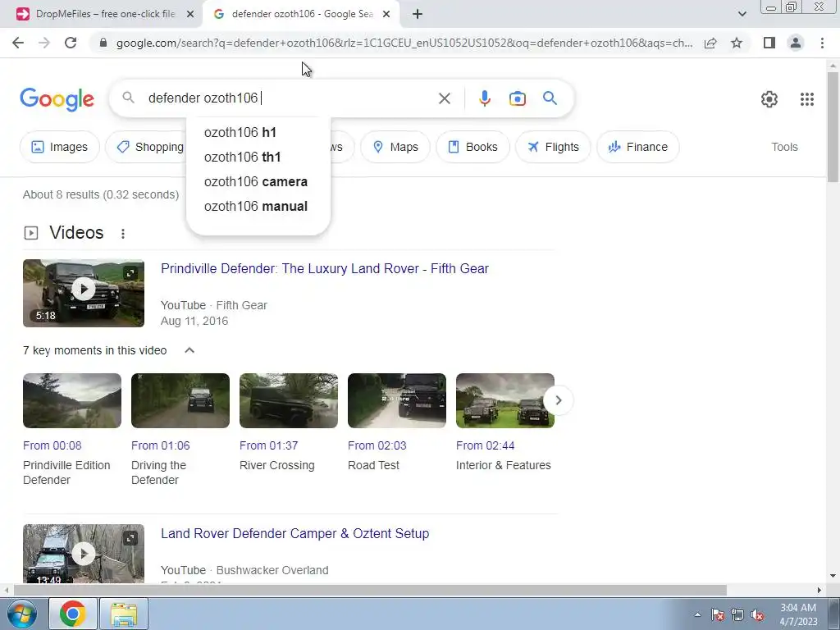Filter results by Images
This screenshot has height=630, width=840.
point(59,147)
